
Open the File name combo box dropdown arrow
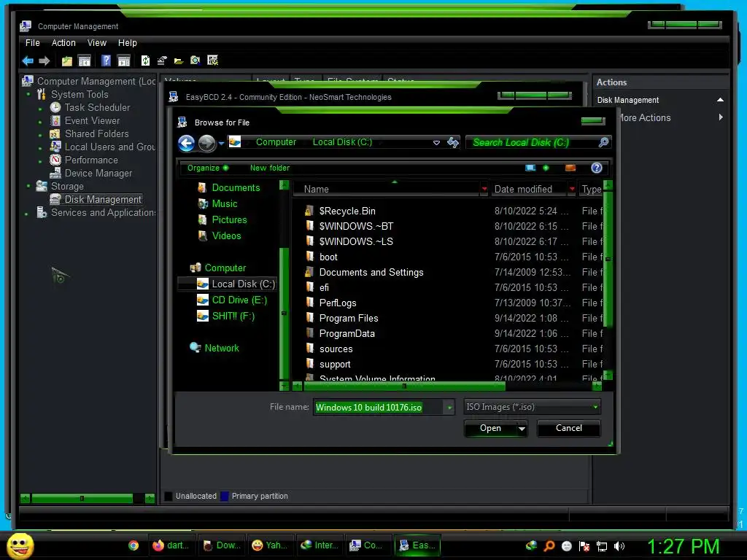tap(449, 408)
